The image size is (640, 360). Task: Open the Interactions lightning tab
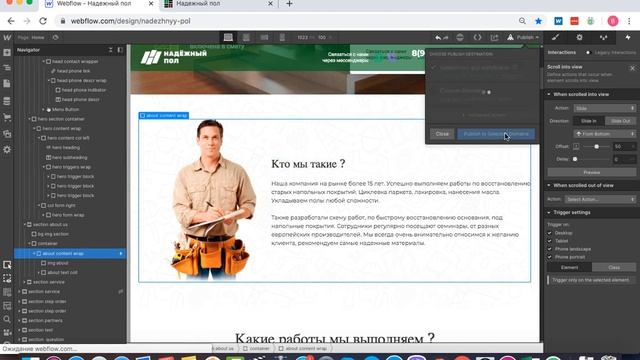[x=628, y=38]
